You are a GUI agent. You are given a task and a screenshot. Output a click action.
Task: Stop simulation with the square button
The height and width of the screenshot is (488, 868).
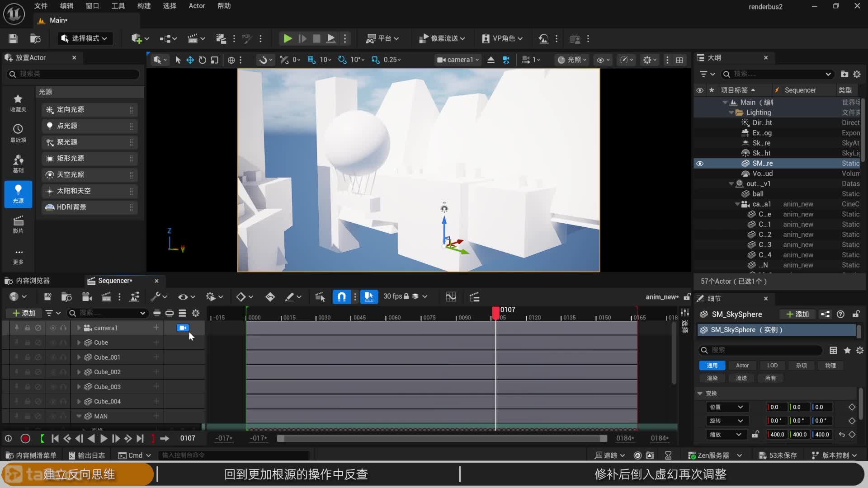point(317,39)
